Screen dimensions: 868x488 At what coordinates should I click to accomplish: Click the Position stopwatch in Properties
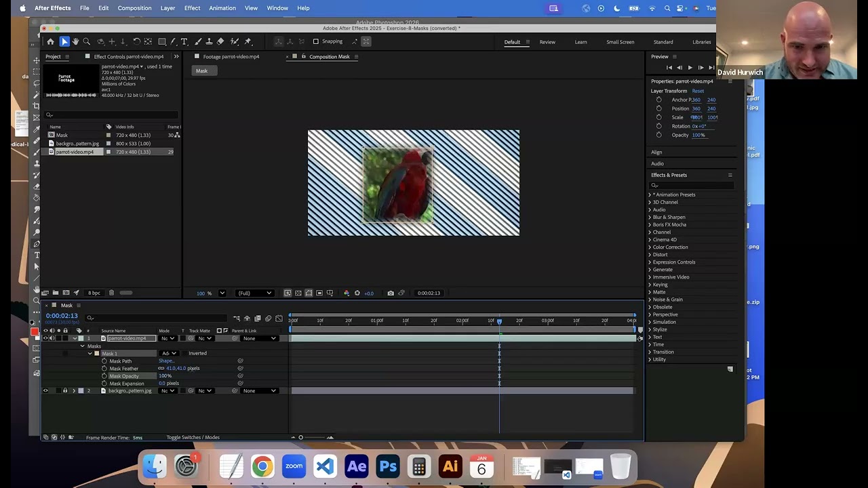pos(658,108)
